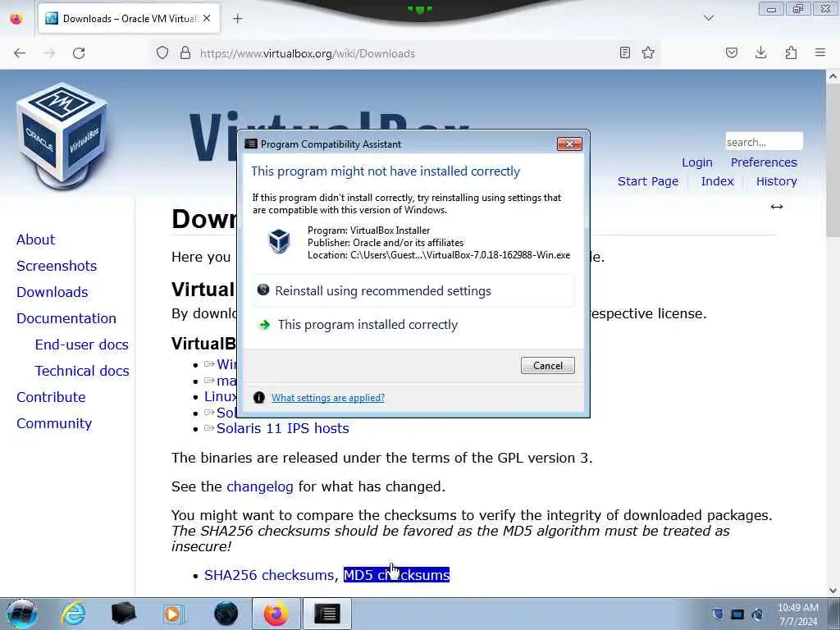Click the Firefox forward arrow

[x=49, y=53]
